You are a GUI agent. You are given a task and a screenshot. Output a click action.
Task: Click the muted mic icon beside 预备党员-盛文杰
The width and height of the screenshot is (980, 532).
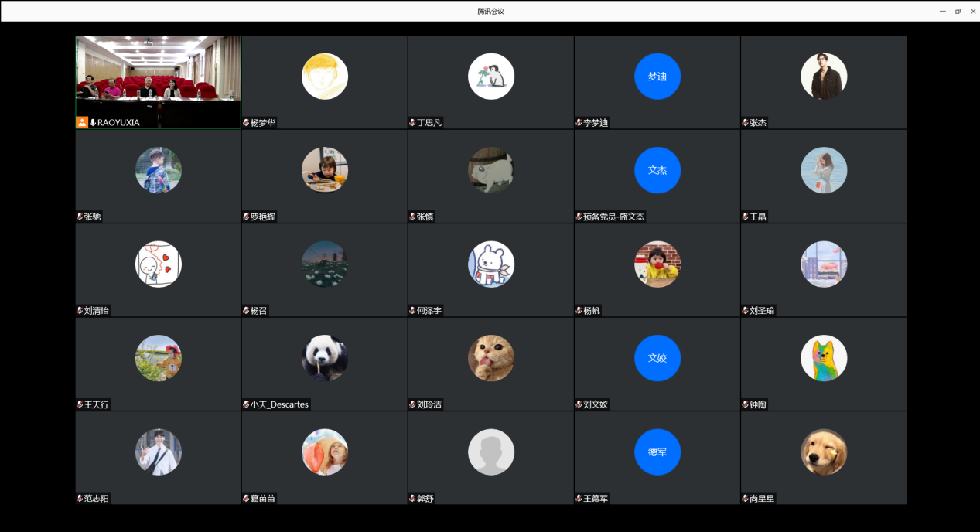click(x=579, y=217)
